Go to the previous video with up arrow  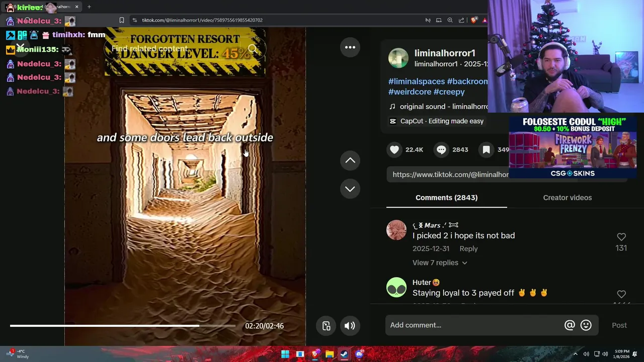tap(350, 160)
